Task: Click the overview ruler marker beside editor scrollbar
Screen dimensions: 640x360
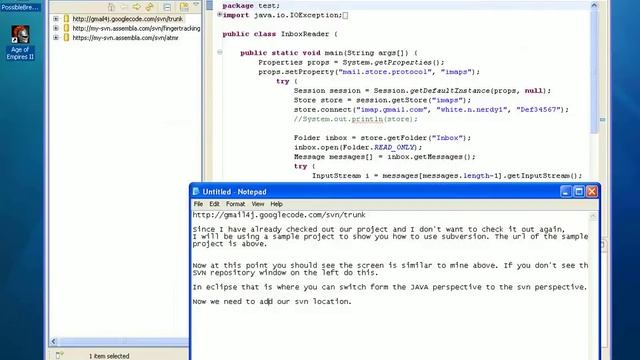Action: pyautogui.click(x=602, y=120)
